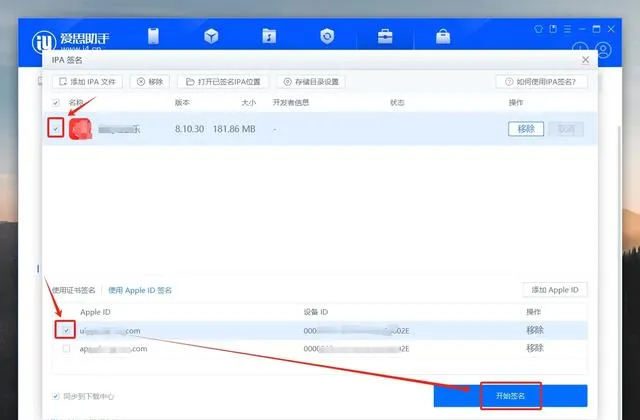The image size is (640, 420).
Task: Remove the 181.86 MB IPA via row button
Action: [x=526, y=129]
